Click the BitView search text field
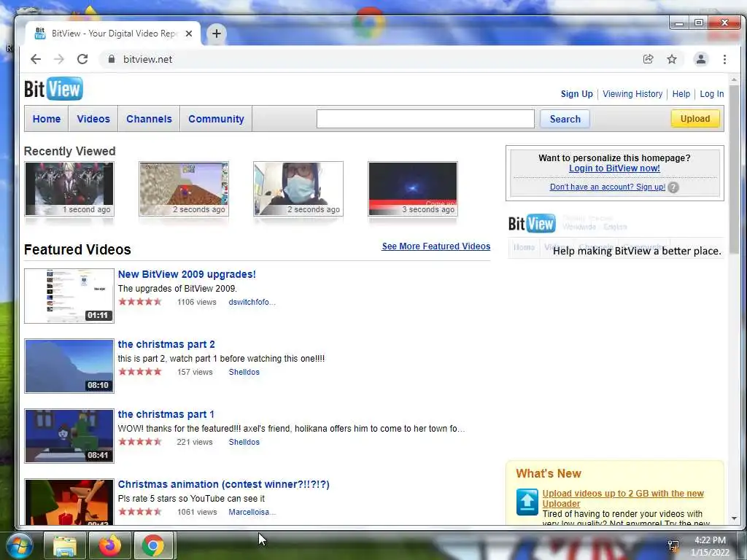The height and width of the screenshot is (560, 747). pyautogui.click(x=425, y=119)
